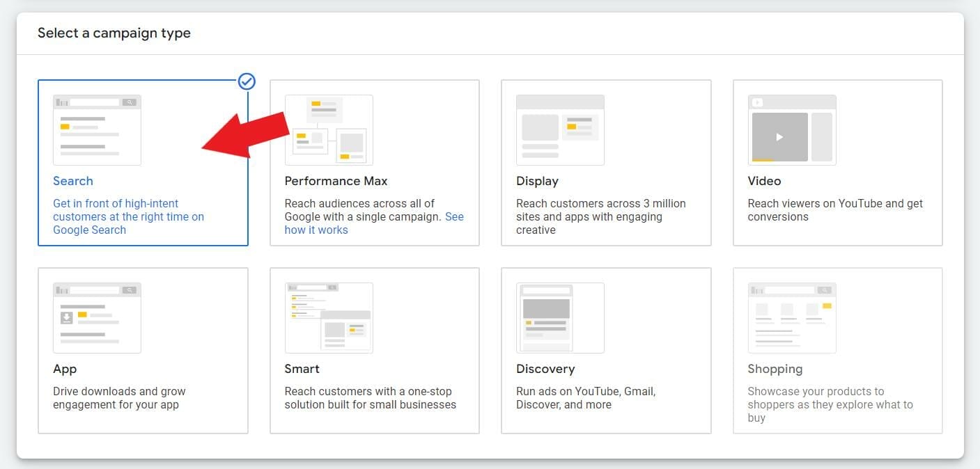Choose the Performance Max title text
The image size is (980, 469).
[x=336, y=181]
